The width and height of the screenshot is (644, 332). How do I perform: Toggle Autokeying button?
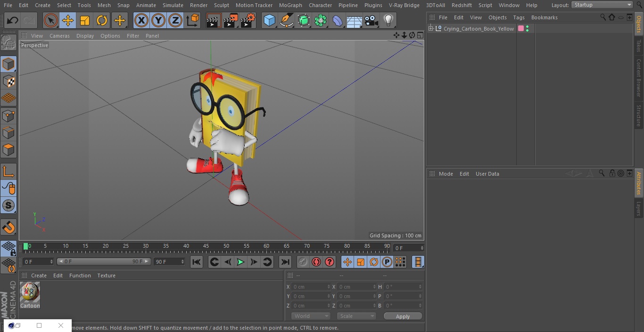click(x=316, y=262)
